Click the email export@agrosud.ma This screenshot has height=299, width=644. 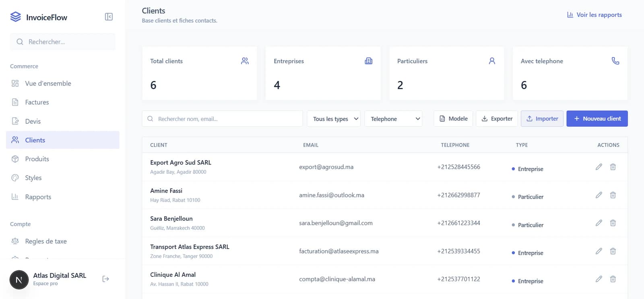326,167
